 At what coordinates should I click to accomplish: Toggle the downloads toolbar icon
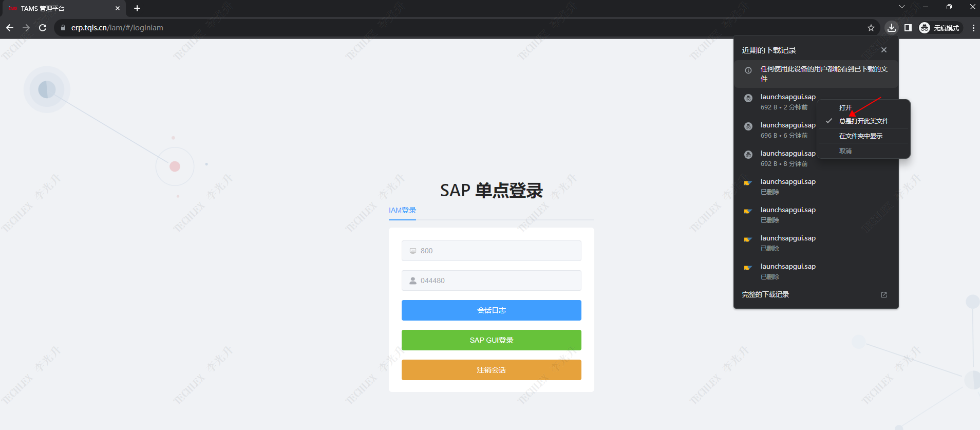(892, 28)
